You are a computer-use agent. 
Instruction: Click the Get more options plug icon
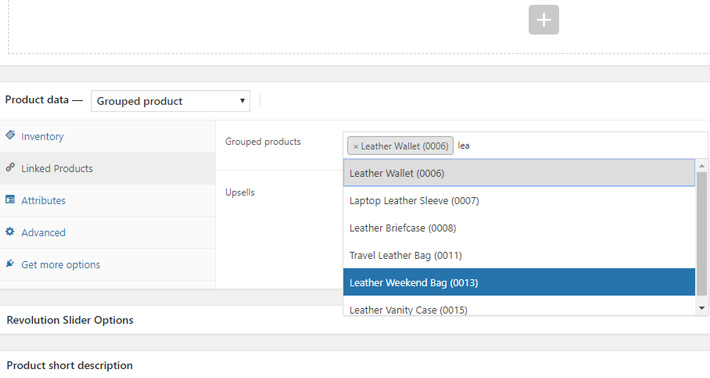pyautogui.click(x=10, y=263)
